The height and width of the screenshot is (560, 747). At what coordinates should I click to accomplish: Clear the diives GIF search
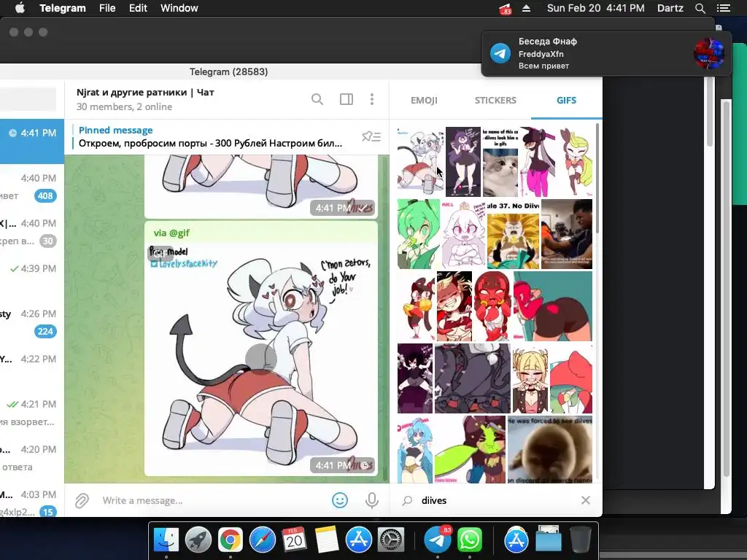tap(586, 500)
